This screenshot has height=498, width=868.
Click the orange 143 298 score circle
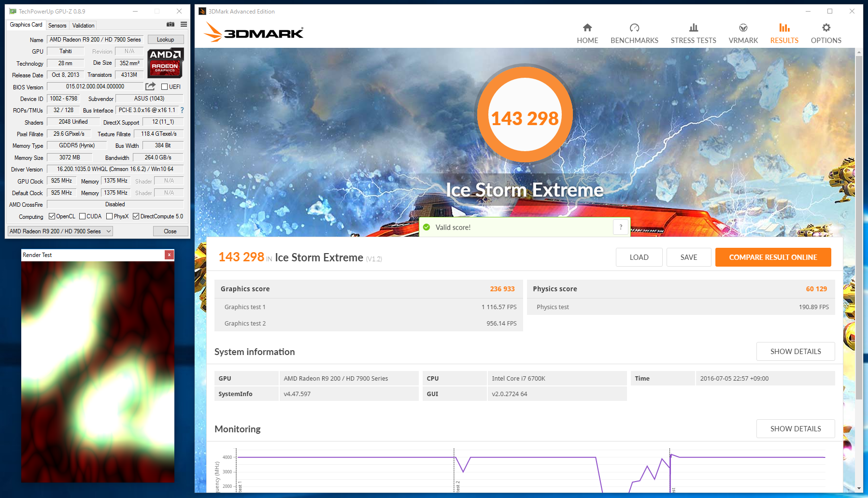click(525, 115)
